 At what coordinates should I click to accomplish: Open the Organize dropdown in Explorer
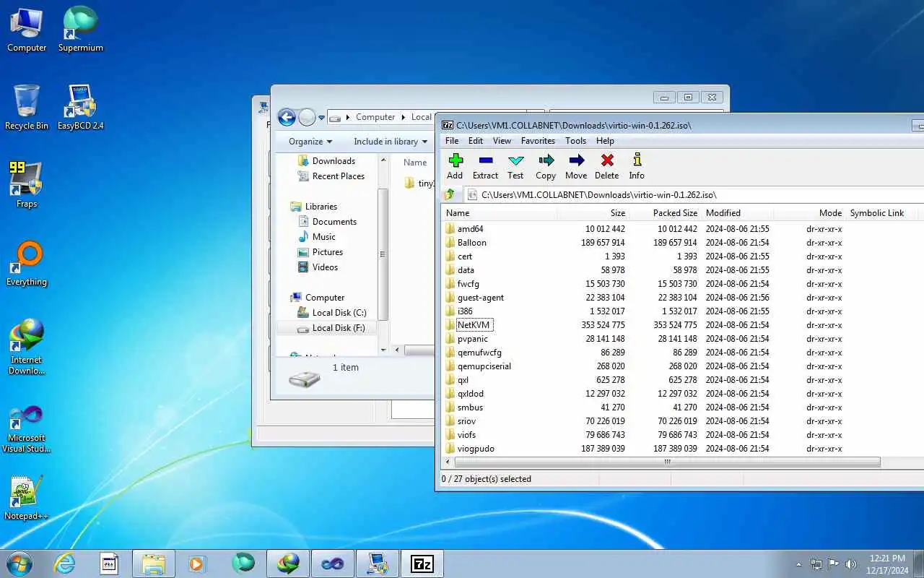(x=310, y=142)
